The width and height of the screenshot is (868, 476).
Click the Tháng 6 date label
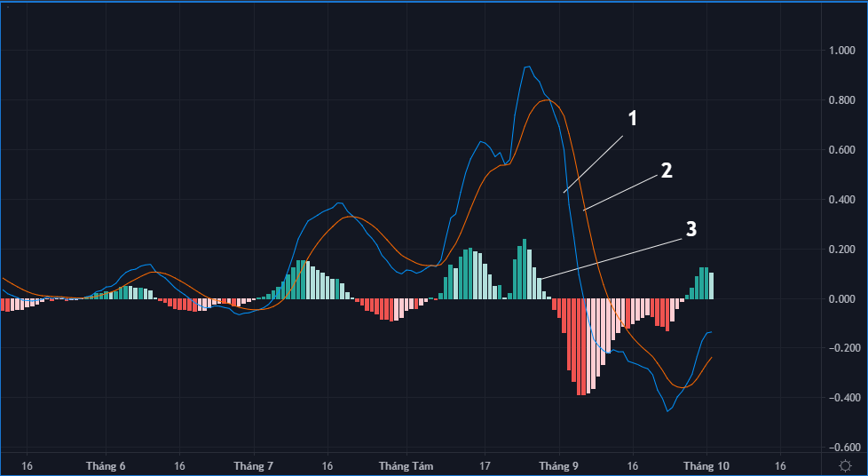pyautogui.click(x=106, y=466)
